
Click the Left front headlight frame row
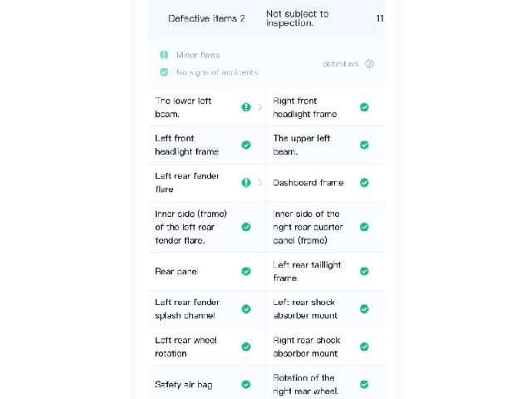pos(207,145)
